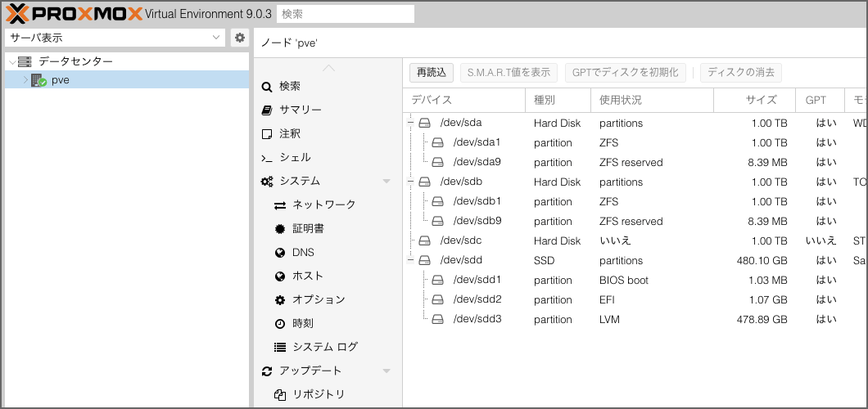Click the 証明書 certificate icon
868x409 pixels.
280,229
